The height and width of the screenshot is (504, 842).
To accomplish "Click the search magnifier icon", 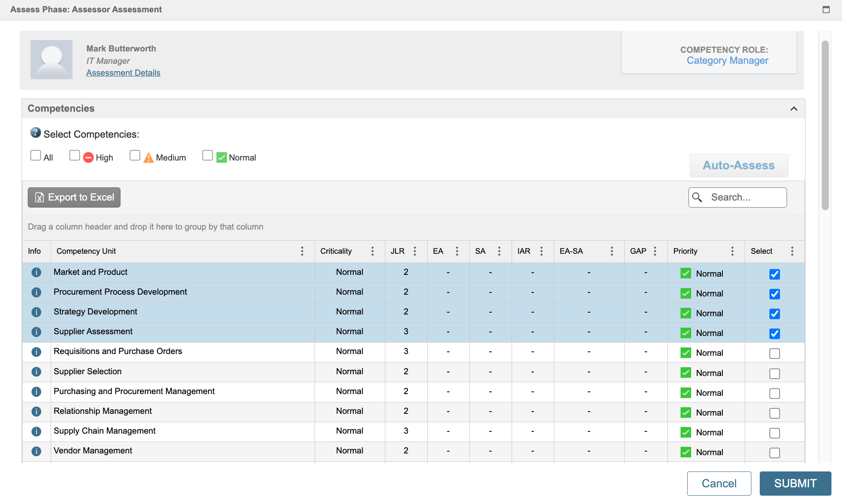I will pyautogui.click(x=698, y=197).
